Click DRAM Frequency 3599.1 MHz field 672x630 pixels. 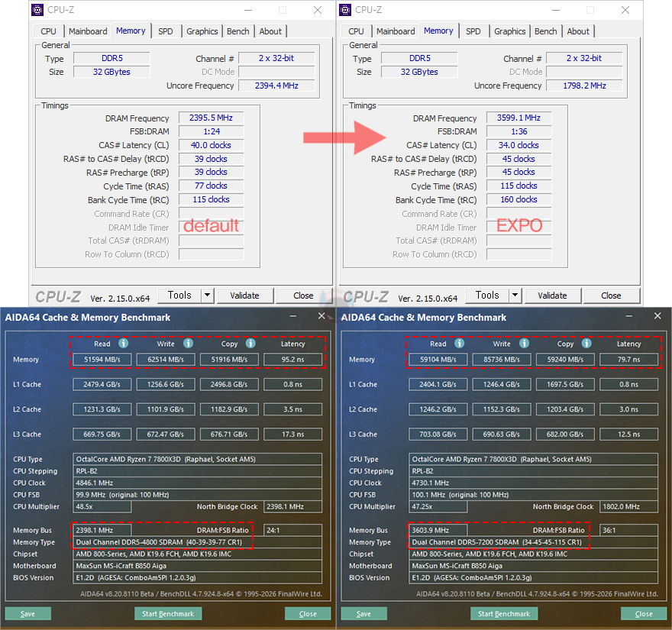pyautogui.click(x=519, y=118)
